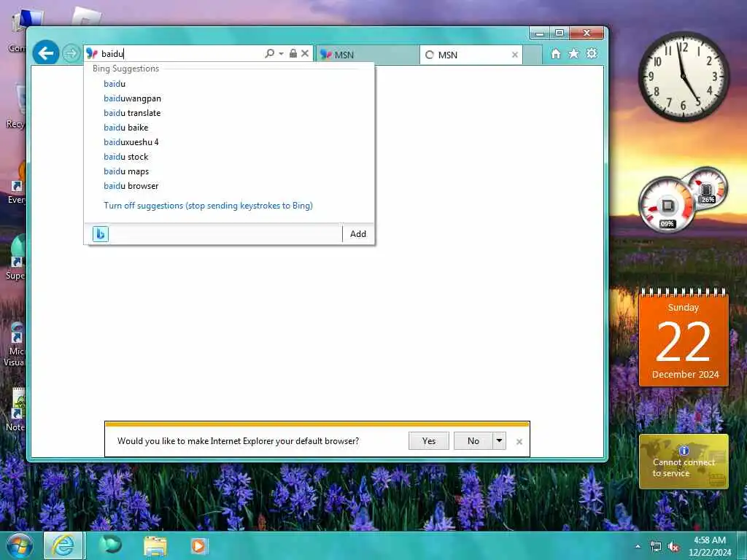Click the Add search provider button

click(358, 234)
